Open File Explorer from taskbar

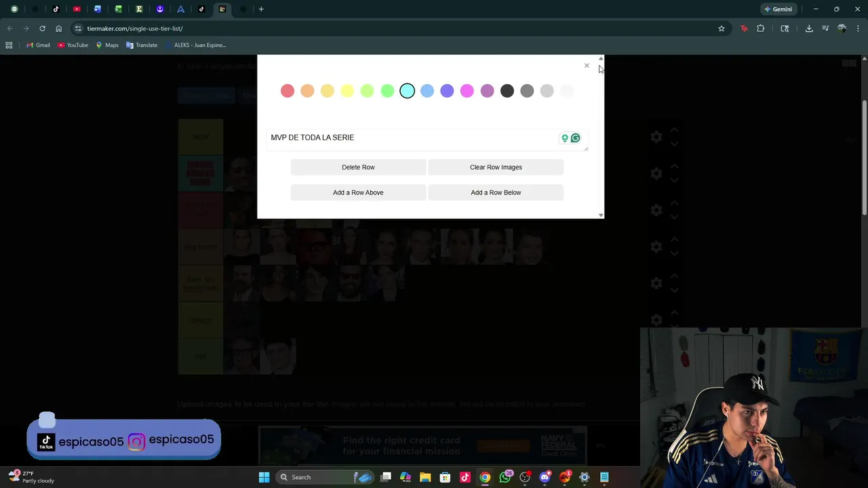coord(425,477)
